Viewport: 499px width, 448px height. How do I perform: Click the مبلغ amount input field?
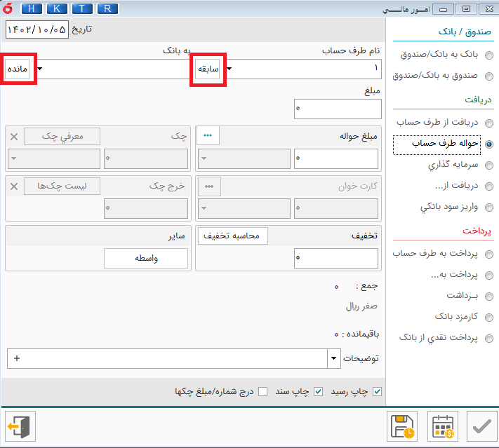338,109
